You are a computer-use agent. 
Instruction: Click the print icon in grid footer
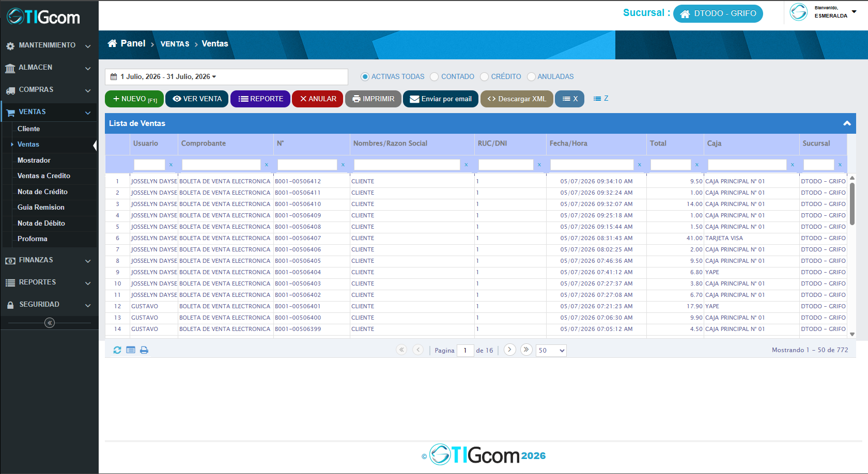[144, 350]
